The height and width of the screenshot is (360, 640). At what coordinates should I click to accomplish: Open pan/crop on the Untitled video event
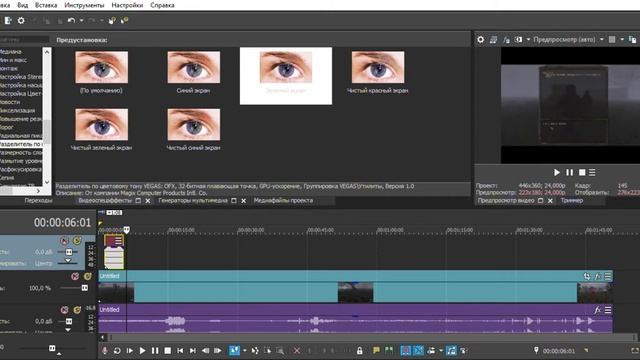click(587, 276)
